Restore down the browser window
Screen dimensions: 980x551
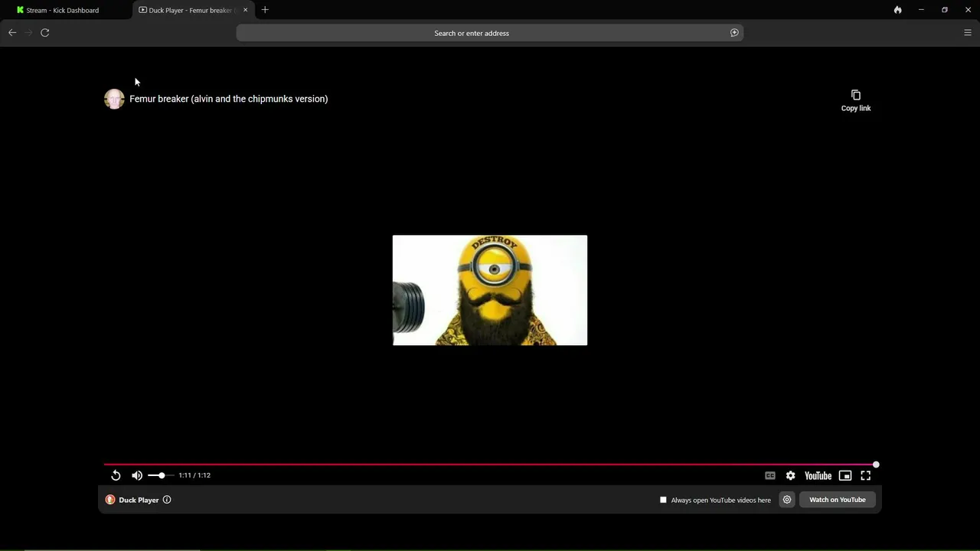pyautogui.click(x=945, y=10)
